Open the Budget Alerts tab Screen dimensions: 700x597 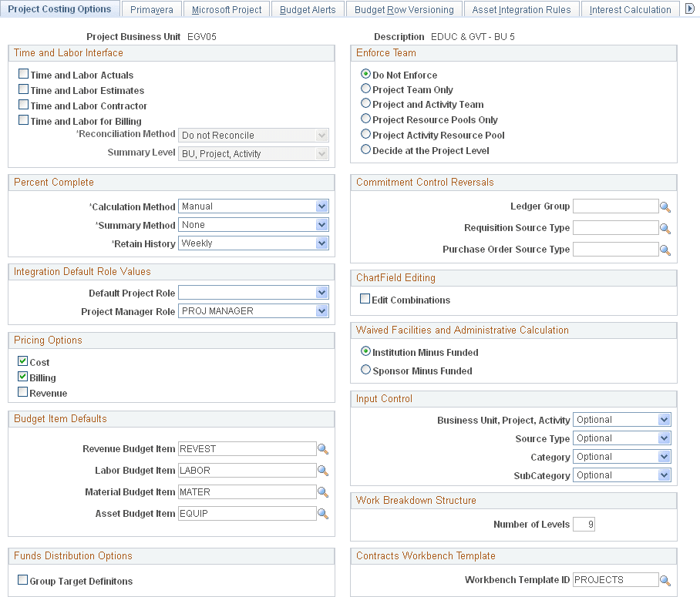[x=308, y=8]
